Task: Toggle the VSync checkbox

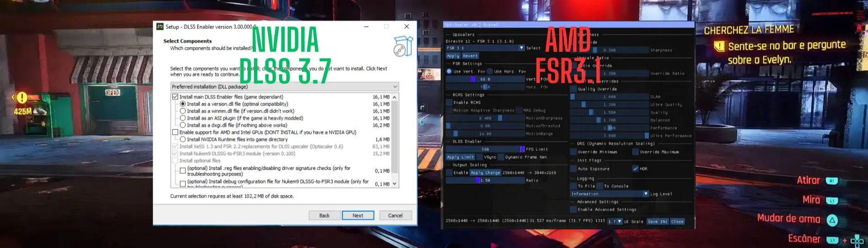Action: [480, 157]
